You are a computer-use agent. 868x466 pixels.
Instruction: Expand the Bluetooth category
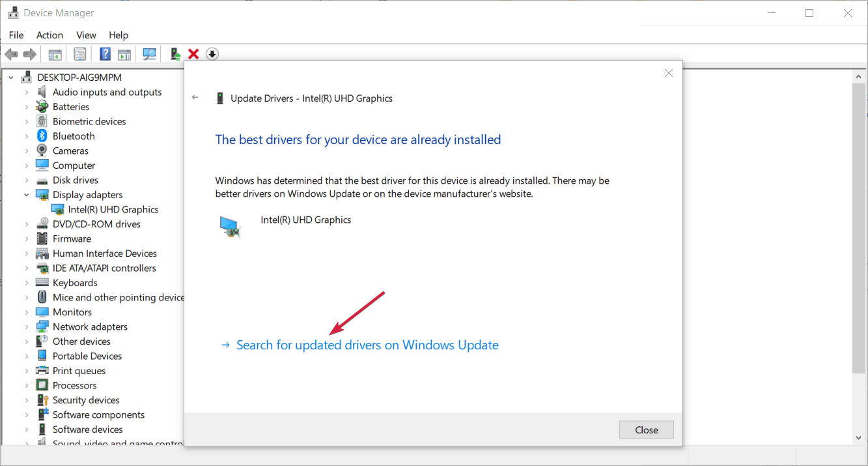(x=26, y=136)
